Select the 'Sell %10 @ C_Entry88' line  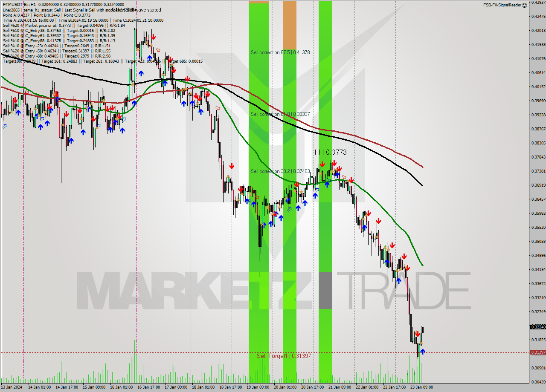59,40
